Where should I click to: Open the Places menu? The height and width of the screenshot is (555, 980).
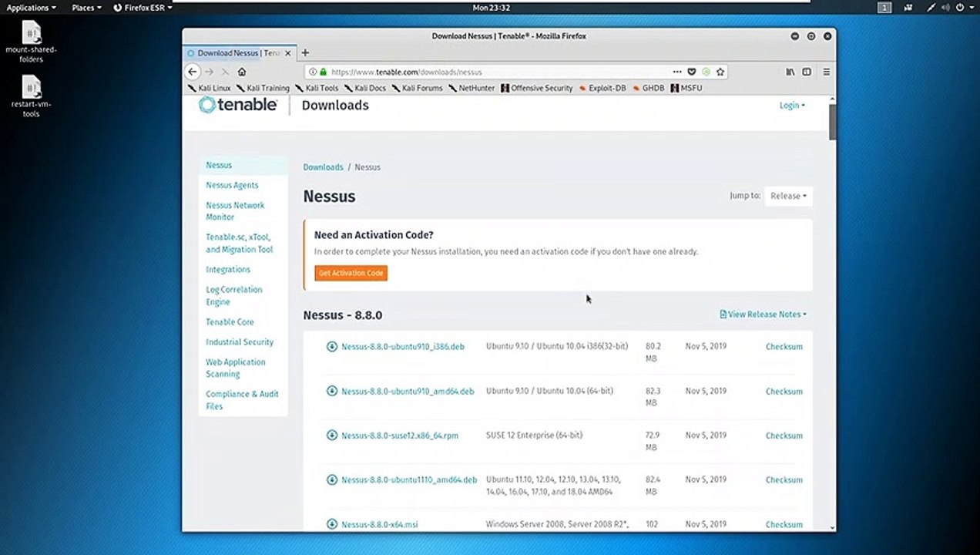pos(86,8)
